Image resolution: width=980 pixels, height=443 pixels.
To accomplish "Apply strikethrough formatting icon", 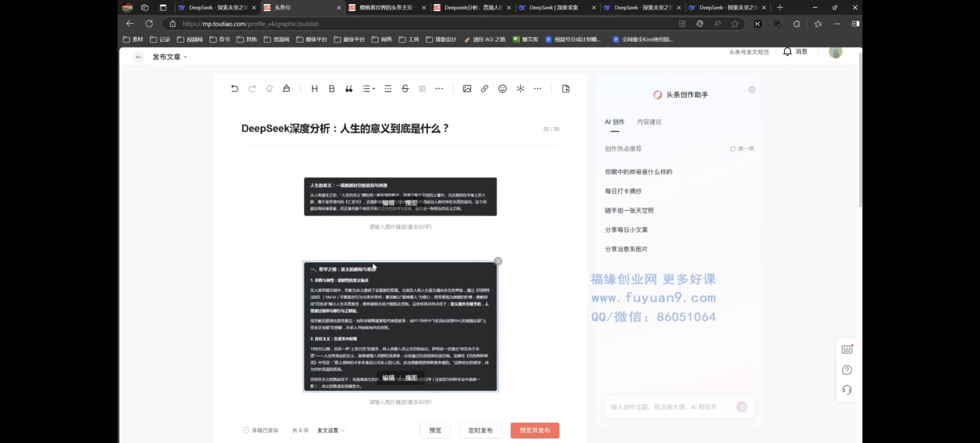I will 405,89.
